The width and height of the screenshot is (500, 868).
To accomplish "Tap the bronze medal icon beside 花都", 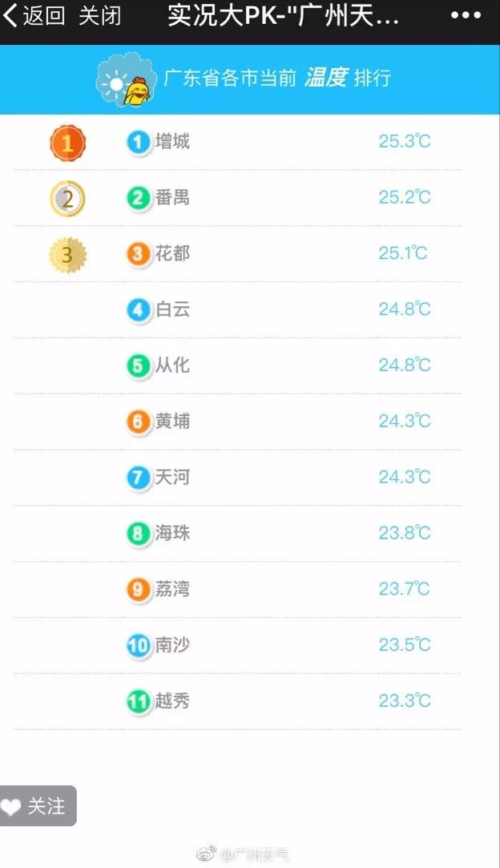I will tap(67, 254).
